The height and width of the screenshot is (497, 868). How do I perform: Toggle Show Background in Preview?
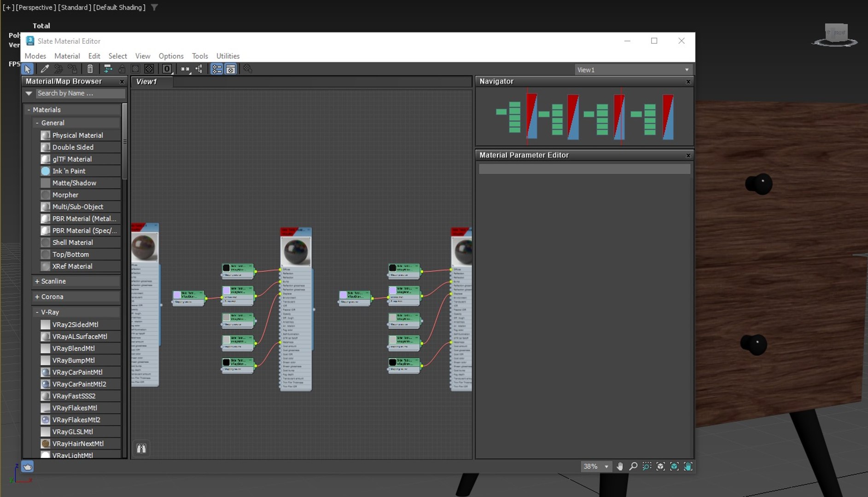(x=149, y=69)
